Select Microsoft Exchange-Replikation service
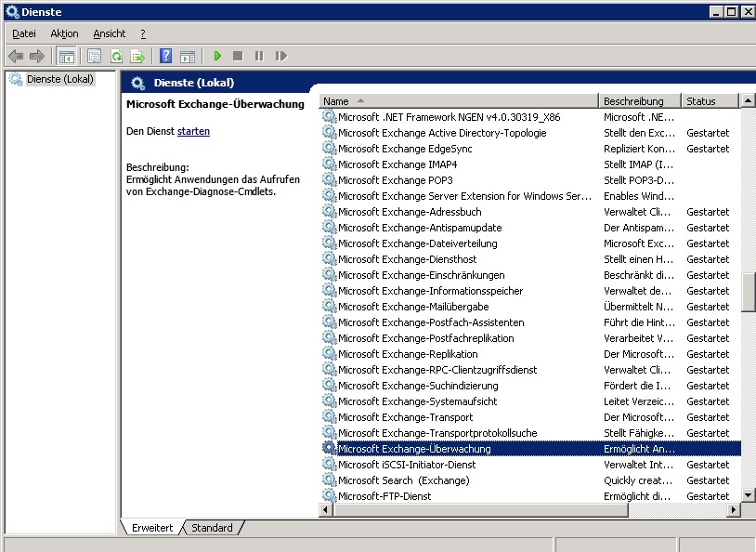Viewport: 756px width, 552px height. (408, 354)
